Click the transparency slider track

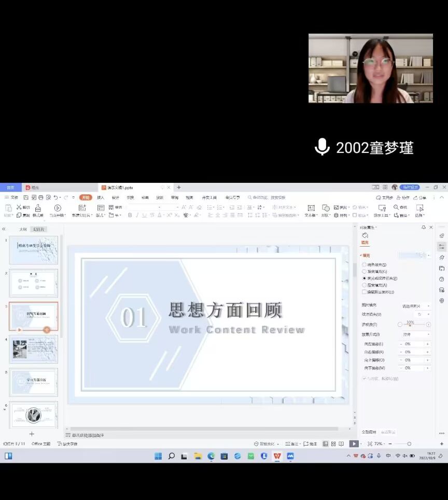pos(415,324)
